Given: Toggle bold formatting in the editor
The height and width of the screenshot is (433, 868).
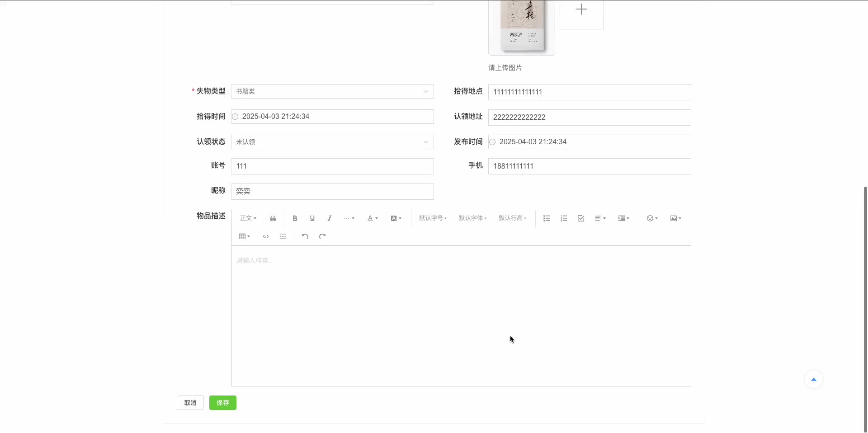Looking at the screenshot, I should pos(295,218).
